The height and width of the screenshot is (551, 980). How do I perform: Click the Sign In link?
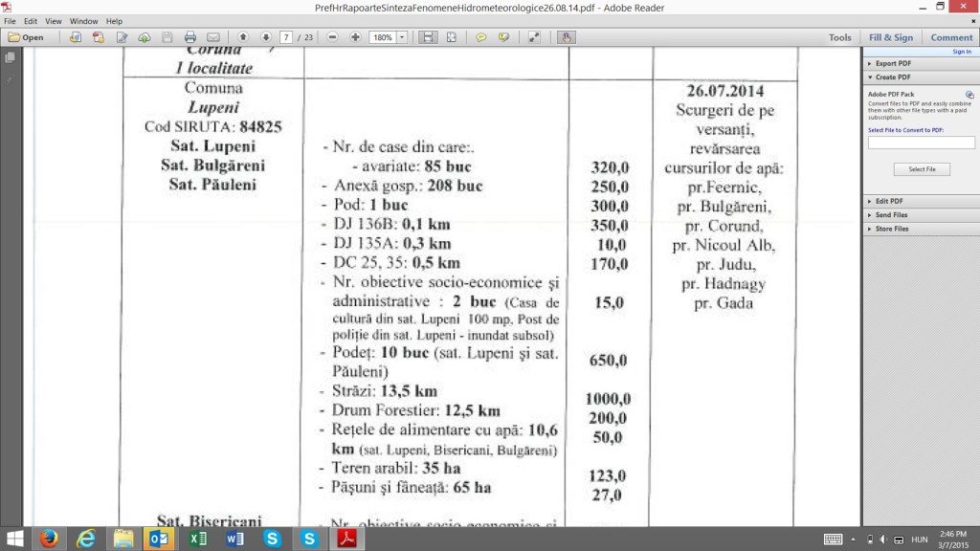961,52
